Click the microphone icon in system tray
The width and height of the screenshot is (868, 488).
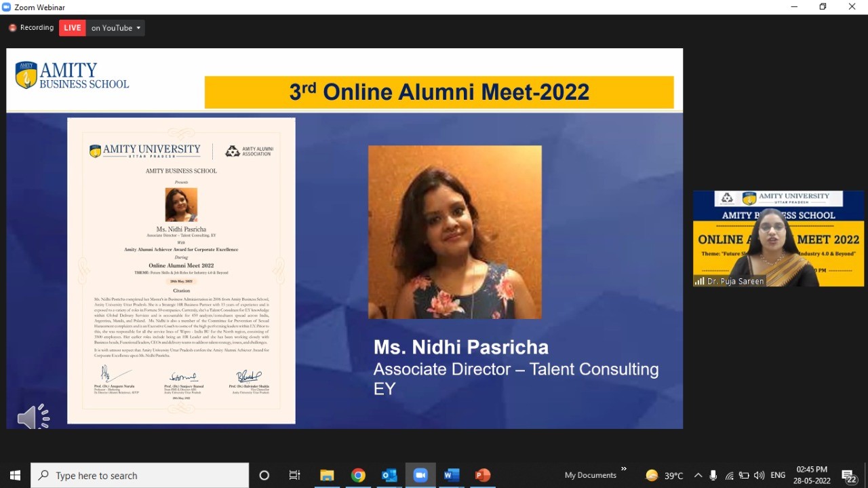[x=713, y=475]
